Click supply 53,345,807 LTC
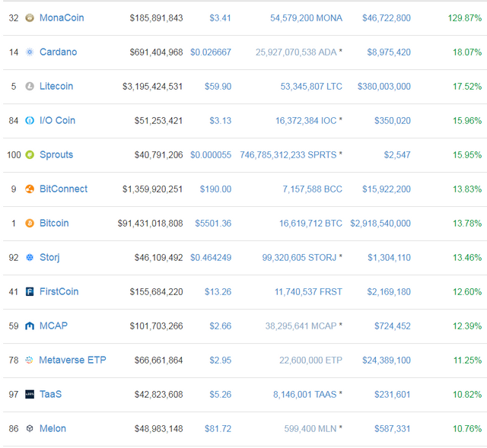The image size is (487, 448). 311,86
